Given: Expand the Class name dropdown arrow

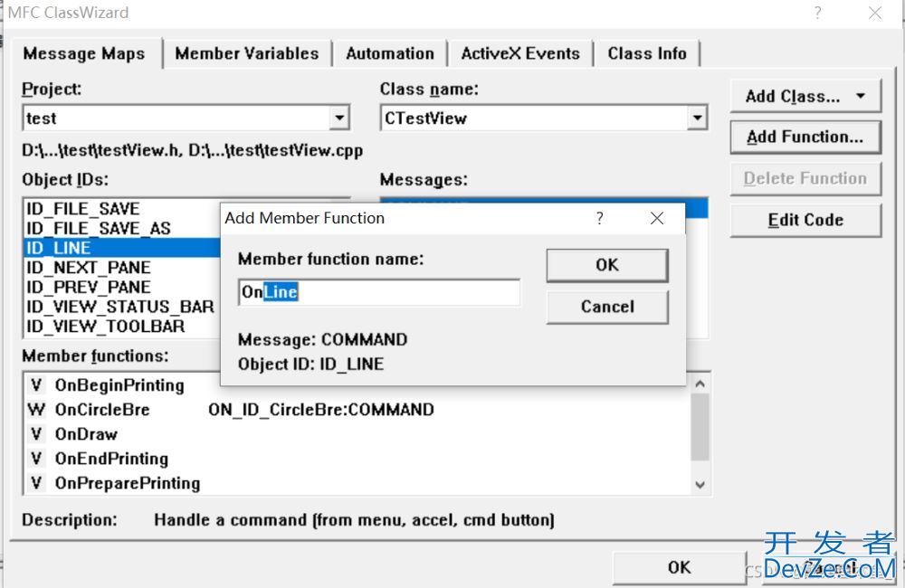Looking at the screenshot, I should tap(697, 119).
